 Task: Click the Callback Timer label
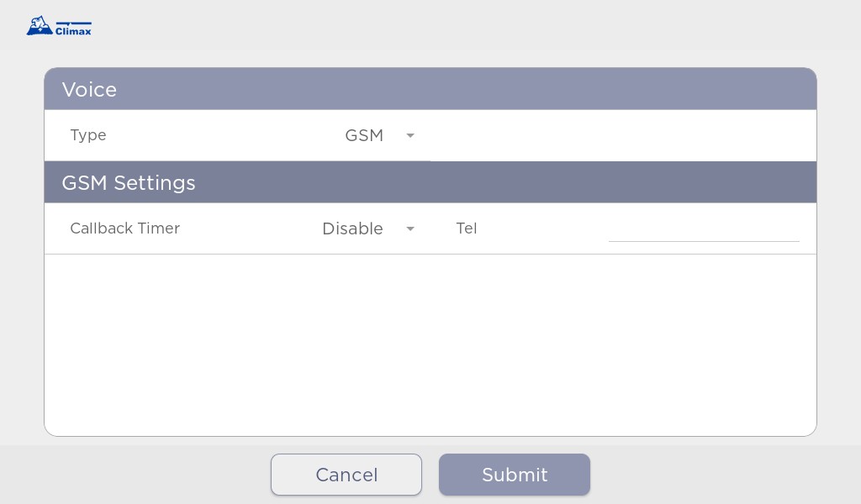tap(125, 228)
